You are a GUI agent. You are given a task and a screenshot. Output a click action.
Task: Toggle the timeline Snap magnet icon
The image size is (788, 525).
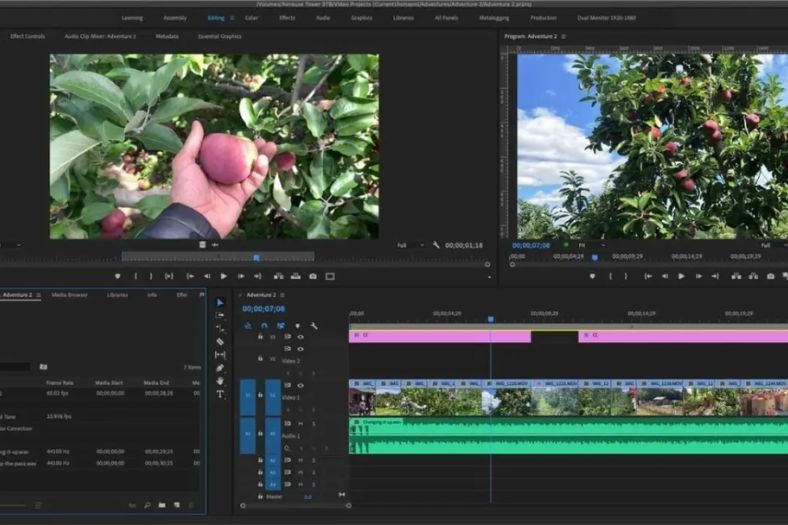[x=264, y=325]
